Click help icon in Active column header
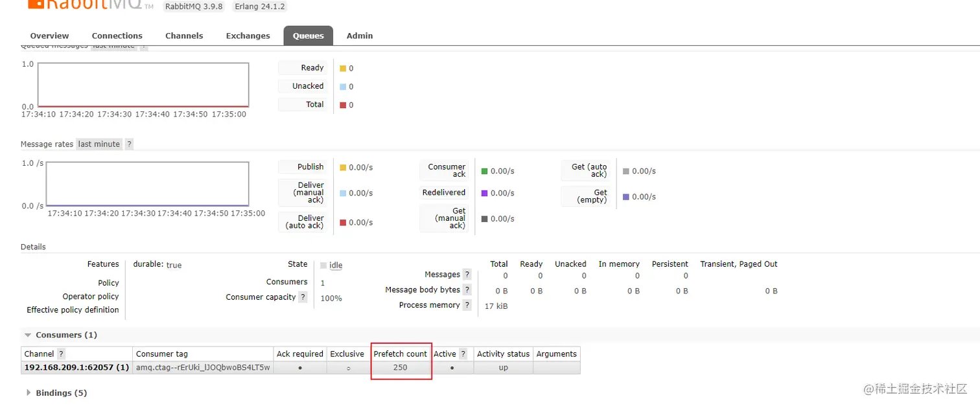 click(463, 354)
